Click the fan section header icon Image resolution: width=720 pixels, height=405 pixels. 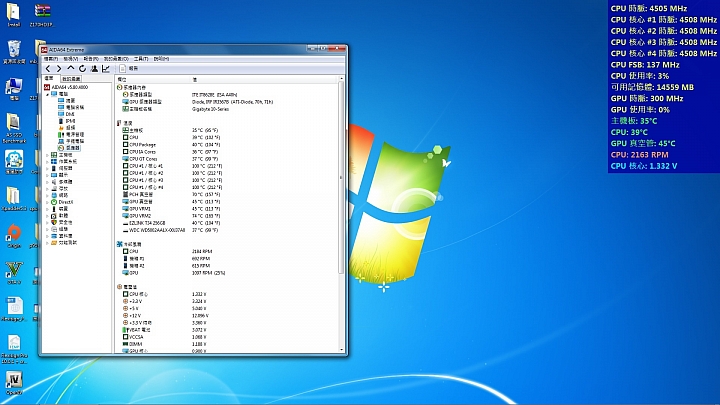[120, 244]
